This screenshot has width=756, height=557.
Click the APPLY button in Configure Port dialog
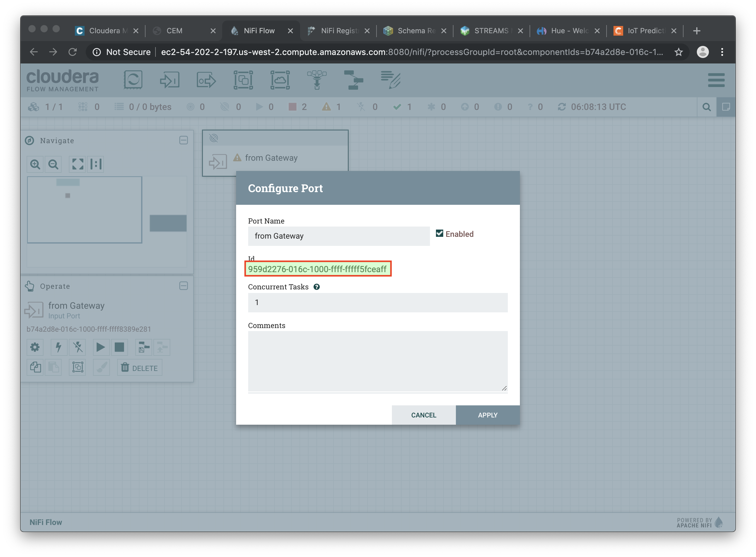(487, 415)
